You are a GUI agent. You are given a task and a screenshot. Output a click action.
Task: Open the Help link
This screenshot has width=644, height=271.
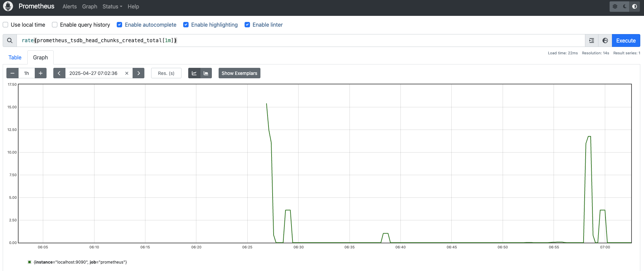(133, 6)
